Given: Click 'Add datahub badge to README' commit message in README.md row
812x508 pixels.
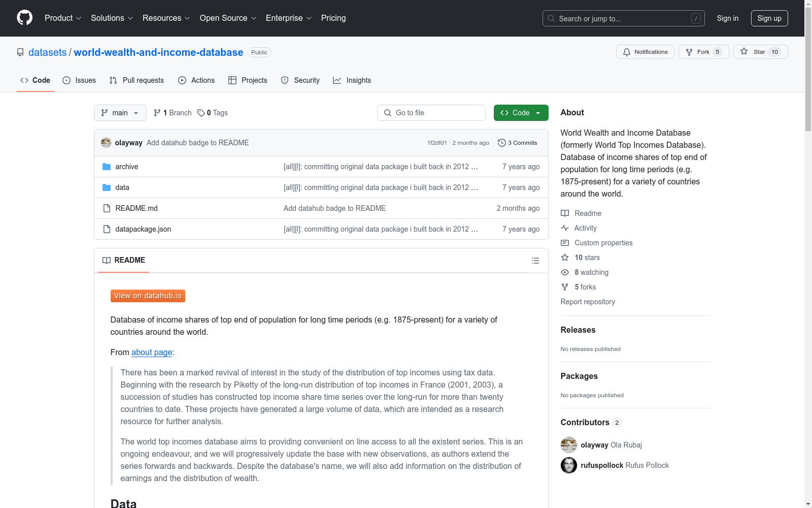Looking at the screenshot, I should coord(334,208).
